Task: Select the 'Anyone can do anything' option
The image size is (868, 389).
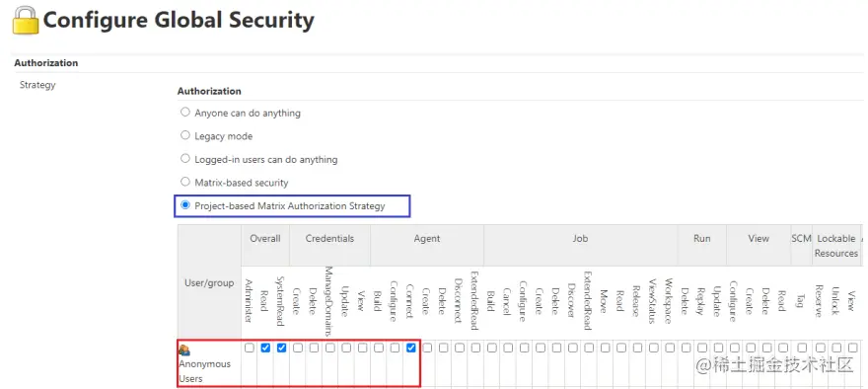Action: (185, 112)
